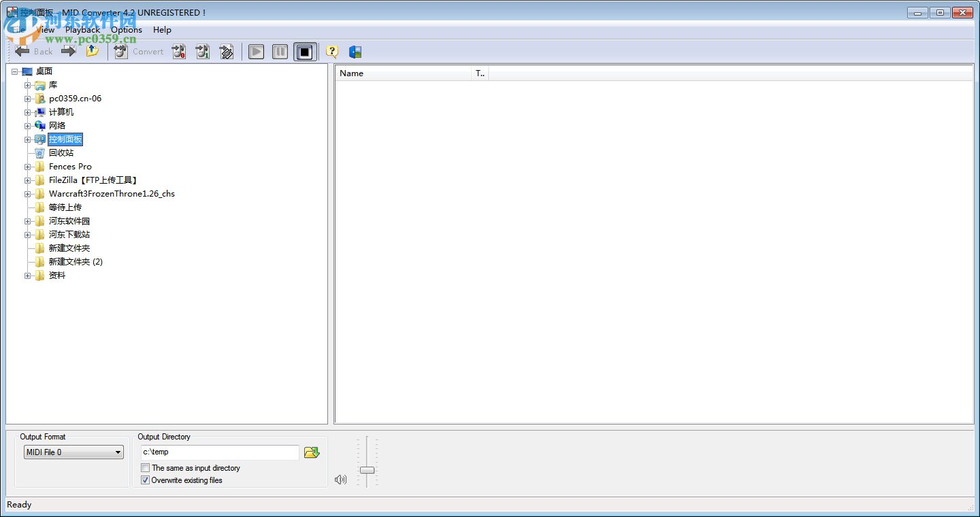Viewport: 980px width, 517px height.
Task: Open the Options menu
Action: point(127,30)
